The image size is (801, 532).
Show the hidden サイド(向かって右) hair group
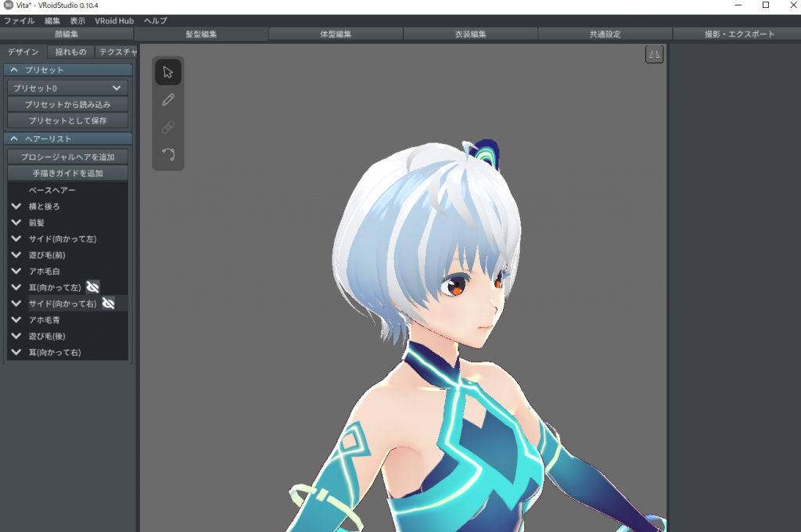[x=109, y=304]
